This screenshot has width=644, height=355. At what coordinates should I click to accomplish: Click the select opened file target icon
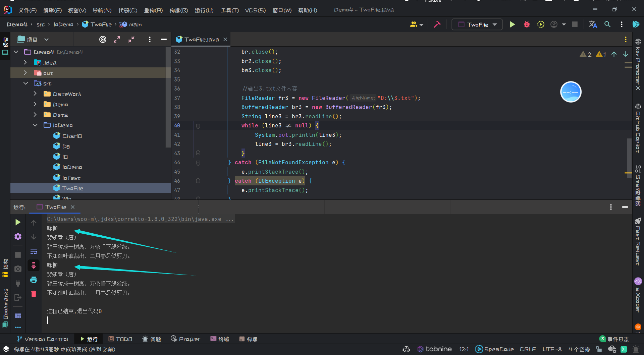point(103,40)
